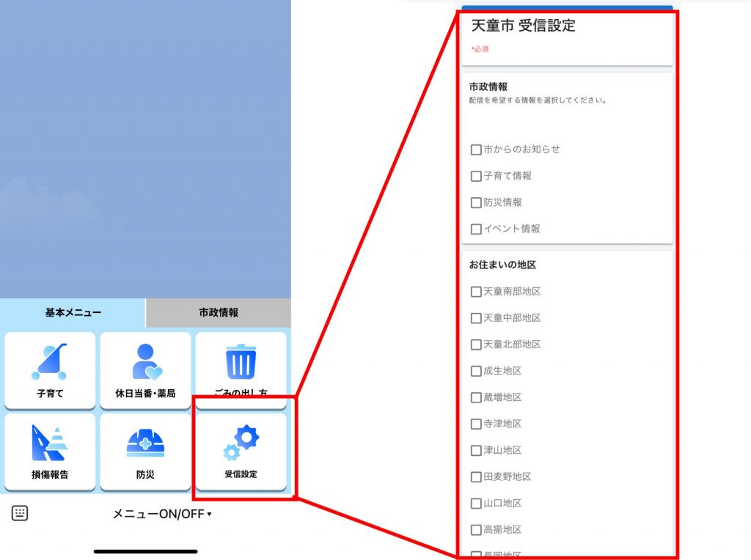
Task: Enable 子育て情報 notifications
Action: click(x=476, y=176)
